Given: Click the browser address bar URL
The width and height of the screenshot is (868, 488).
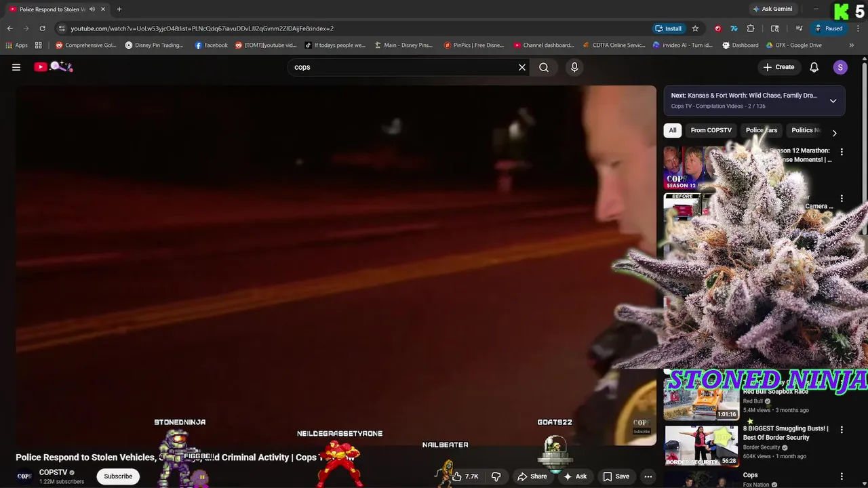Looking at the screenshot, I should click(202, 28).
